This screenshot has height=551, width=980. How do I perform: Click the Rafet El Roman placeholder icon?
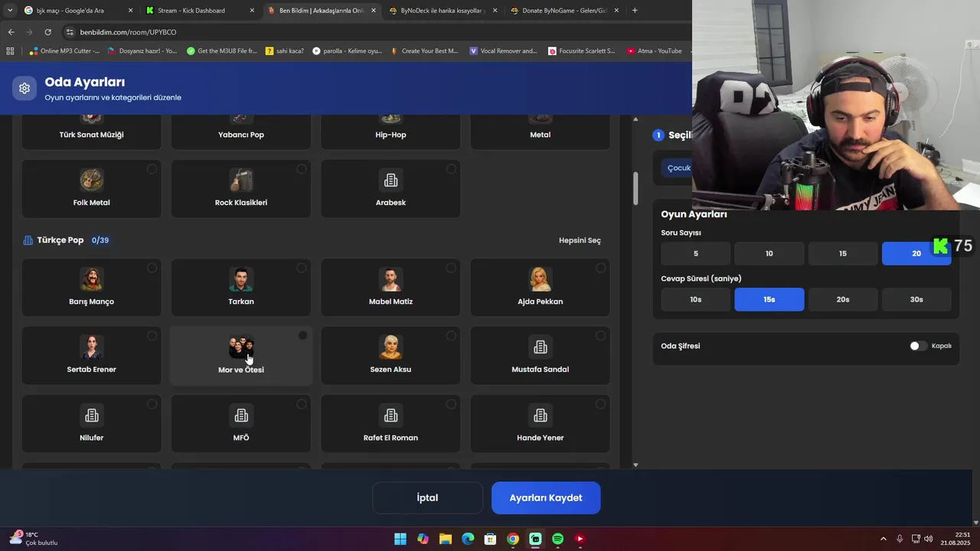point(390,416)
